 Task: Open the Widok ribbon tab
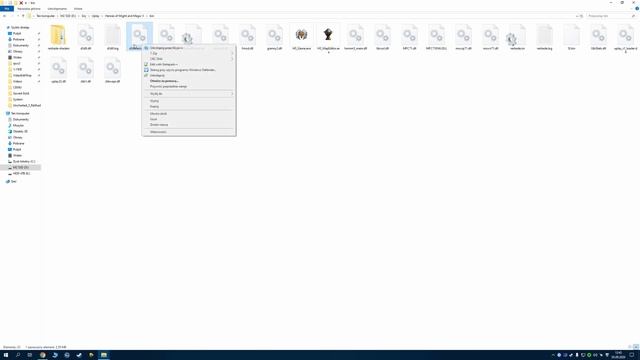pyautogui.click(x=78, y=9)
